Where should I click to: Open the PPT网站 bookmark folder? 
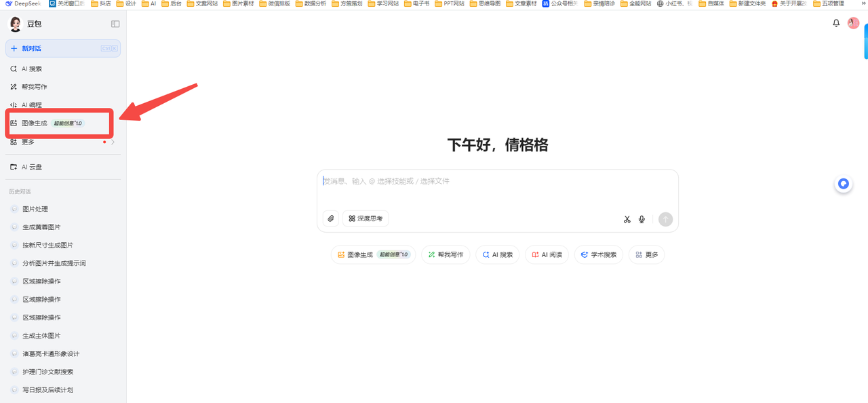[x=450, y=3]
